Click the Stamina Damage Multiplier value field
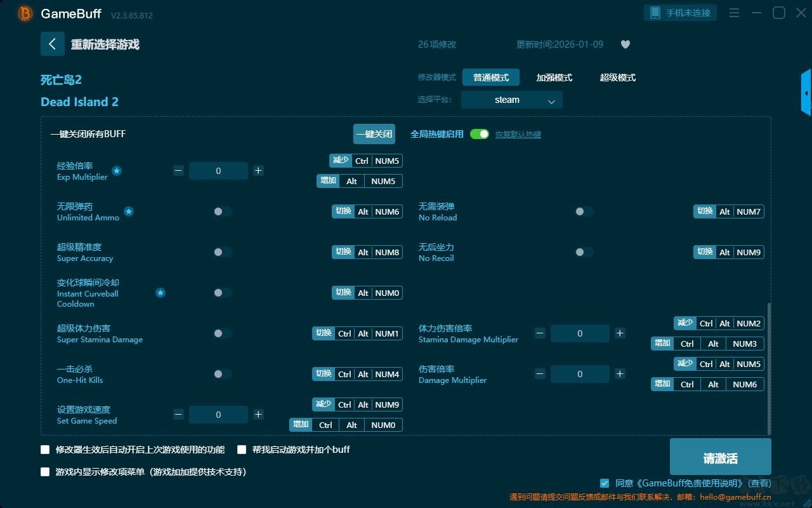Screen dimensions: 812x508 (580, 333)
